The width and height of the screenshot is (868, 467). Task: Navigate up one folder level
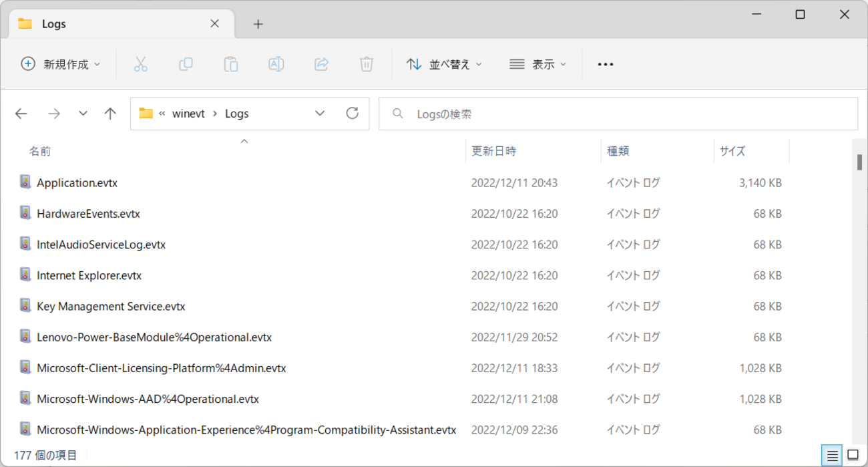(x=110, y=114)
